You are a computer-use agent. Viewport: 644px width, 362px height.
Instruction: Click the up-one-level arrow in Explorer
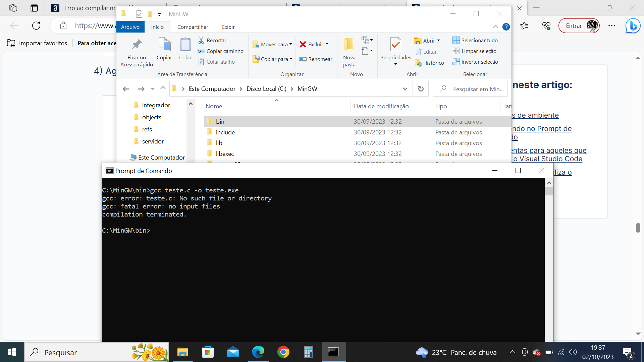[x=163, y=89]
